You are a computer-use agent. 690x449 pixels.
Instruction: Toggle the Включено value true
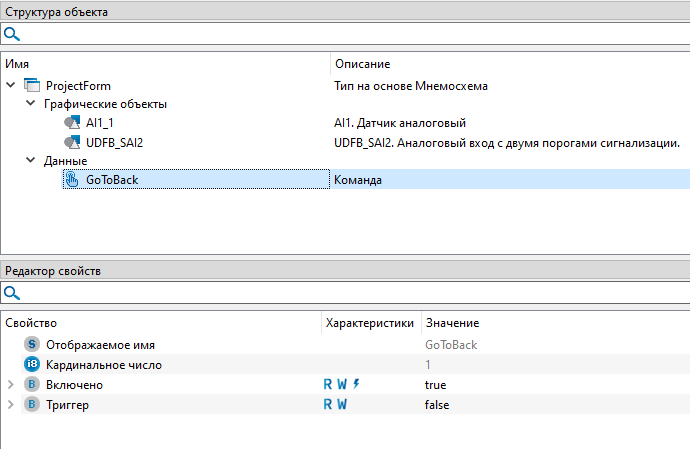(x=435, y=385)
